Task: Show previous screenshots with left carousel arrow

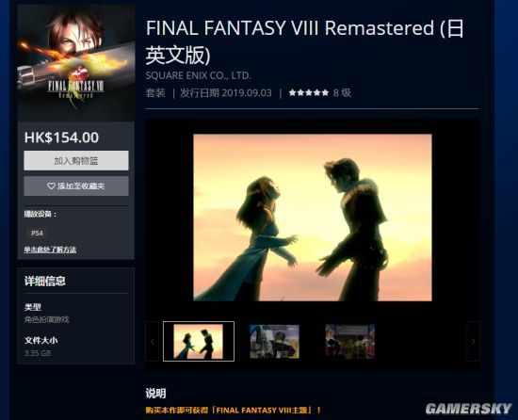Action: point(153,342)
